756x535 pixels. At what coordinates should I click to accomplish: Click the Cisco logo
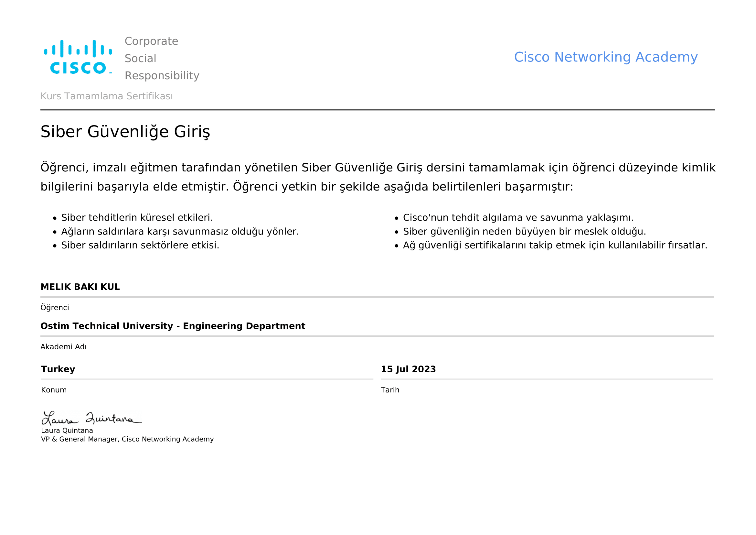78,57
